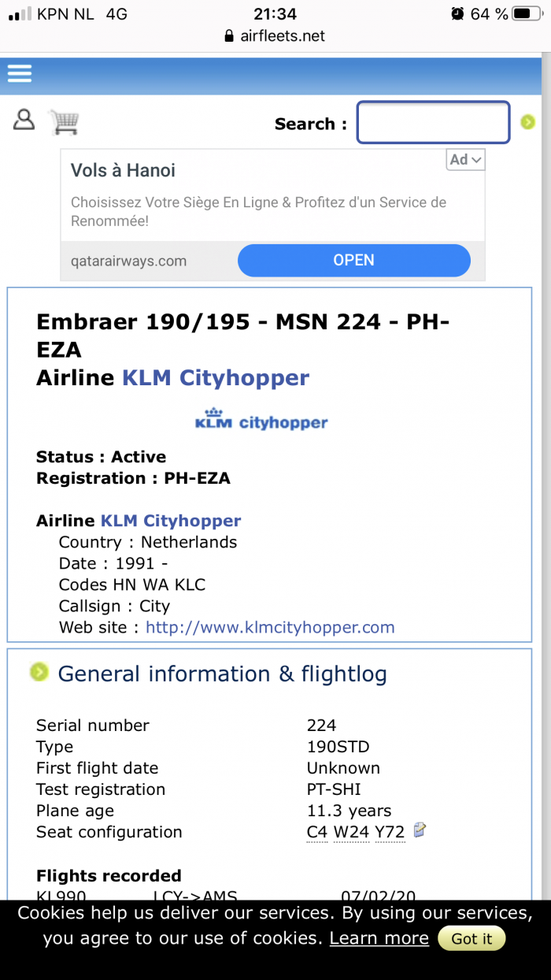
Task: Tap the airfleets.net address bar
Action: pyautogui.click(x=275, y=36)
